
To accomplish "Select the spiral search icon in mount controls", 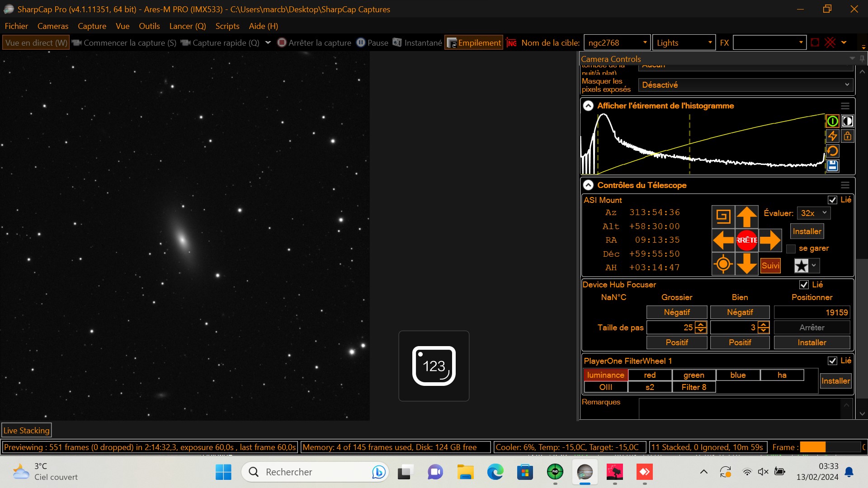I will pos(723,216).
